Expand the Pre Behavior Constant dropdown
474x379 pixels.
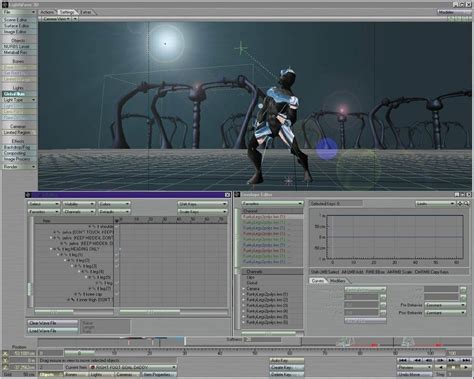point(445,305)
